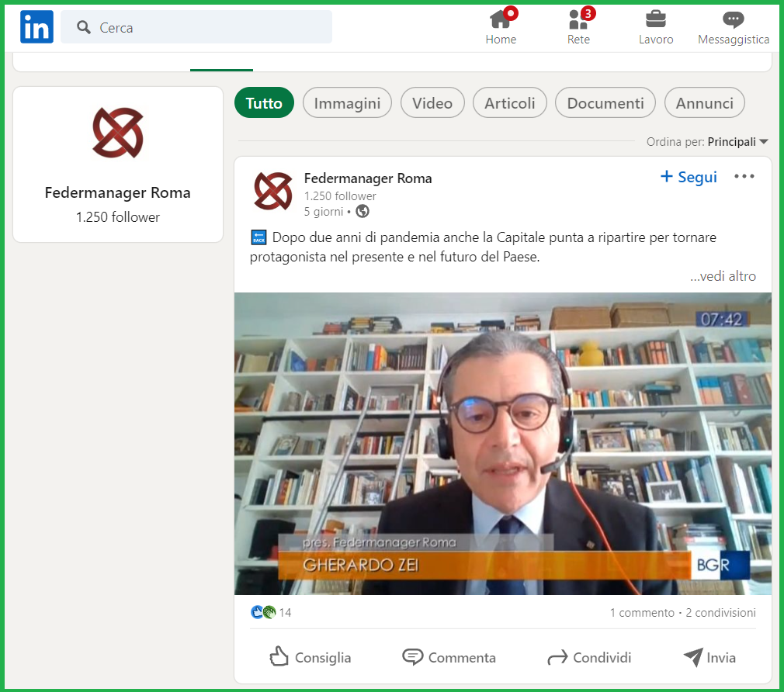Image resolution: width=784 pixels, height=692 pixels.
Task: Click the search magnifier icon
Action: [84, 27]
